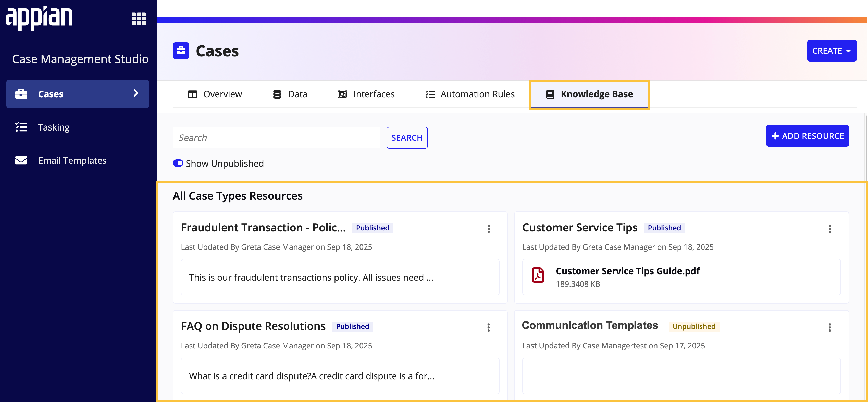Open the CREATE dropdown
This screenshot has width=868, height=402.
(x=832, y=51)
